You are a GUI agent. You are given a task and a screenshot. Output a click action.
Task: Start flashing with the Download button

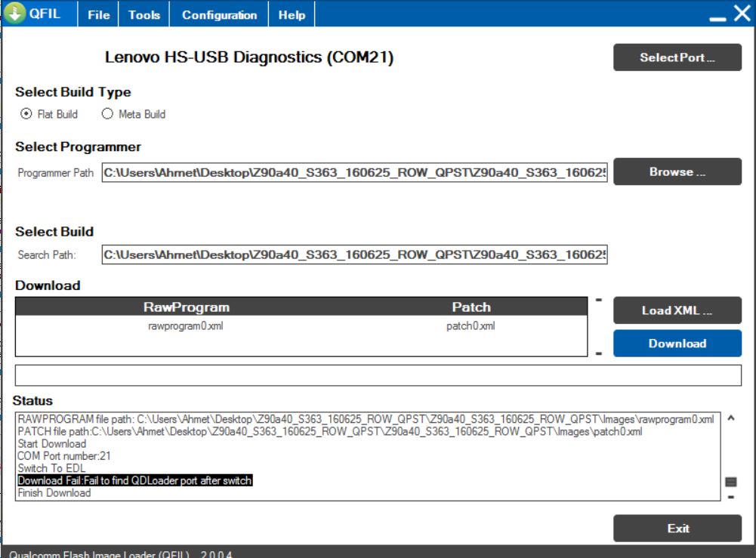(x=677, y=343)
